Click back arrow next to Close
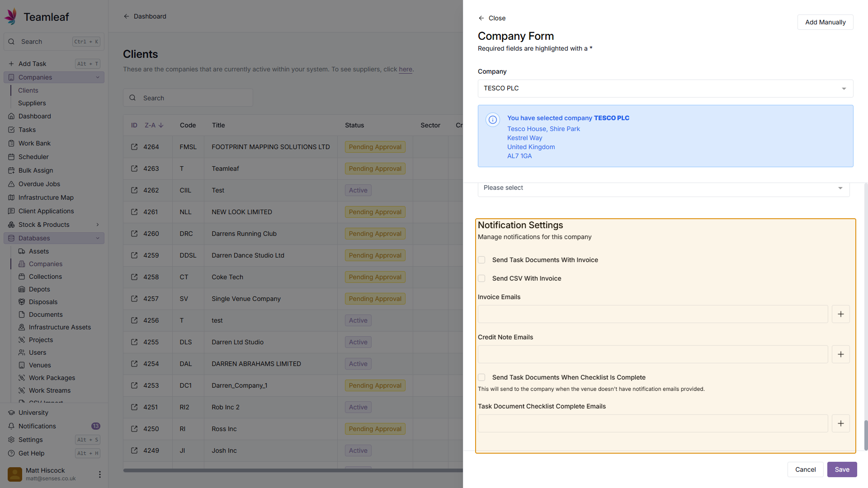The height and width of the screenshot is (488, 868). [481, 18]
